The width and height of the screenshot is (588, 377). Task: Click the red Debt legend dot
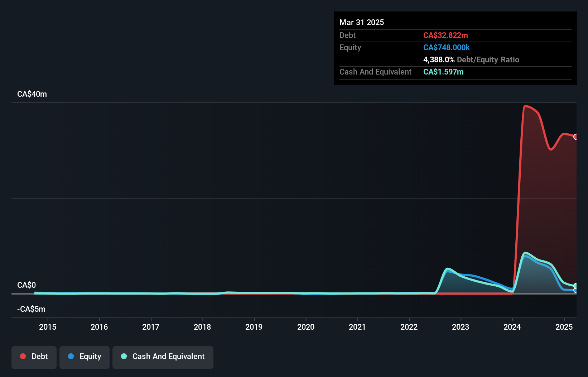[x=23, y=356]
